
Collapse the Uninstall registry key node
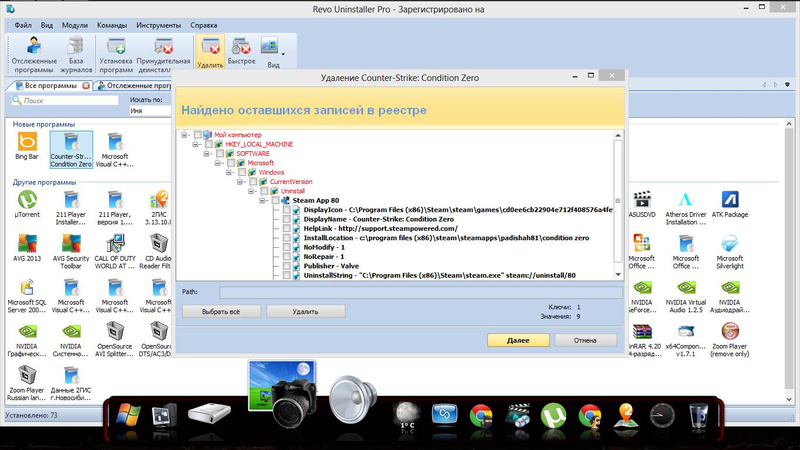[x=252, y=191]
